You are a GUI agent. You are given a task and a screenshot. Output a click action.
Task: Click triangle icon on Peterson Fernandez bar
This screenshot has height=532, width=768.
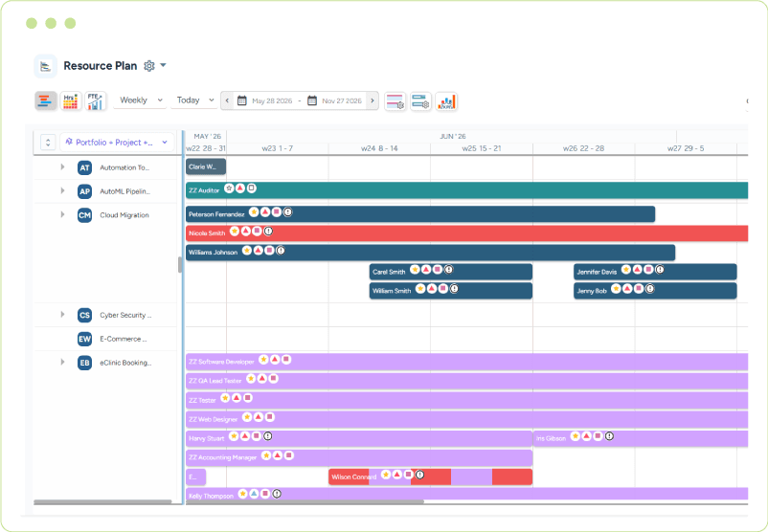pyautogui.click(x=265, y=211)
